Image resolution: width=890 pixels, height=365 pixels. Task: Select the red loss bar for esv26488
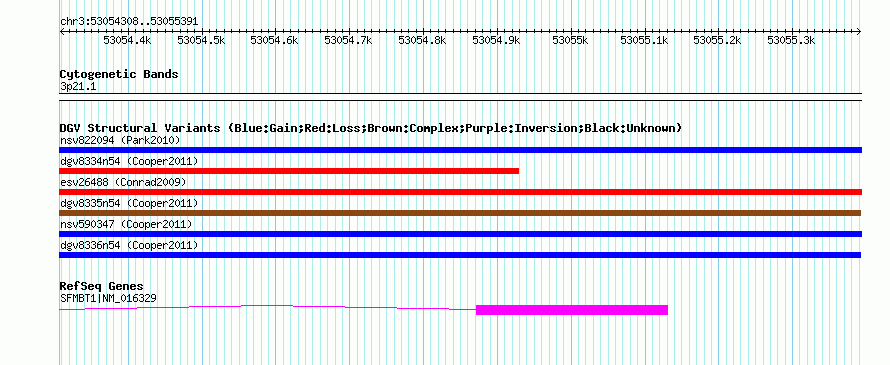click(460, 192)
